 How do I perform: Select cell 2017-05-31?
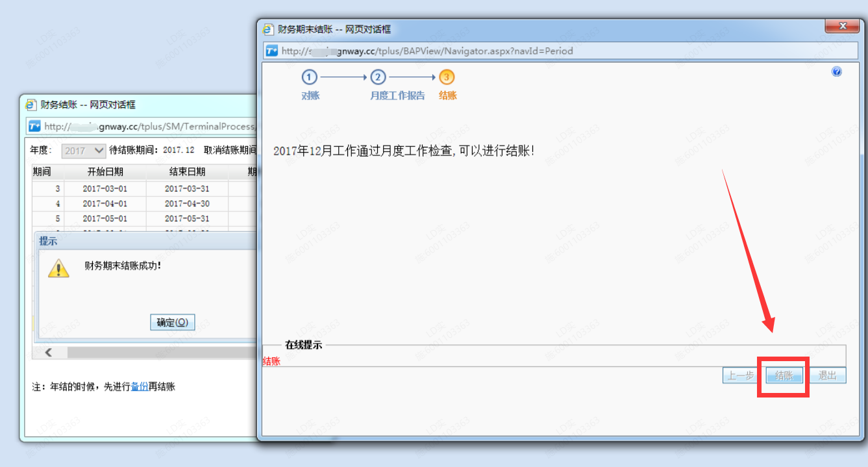(x=187, y=218)
